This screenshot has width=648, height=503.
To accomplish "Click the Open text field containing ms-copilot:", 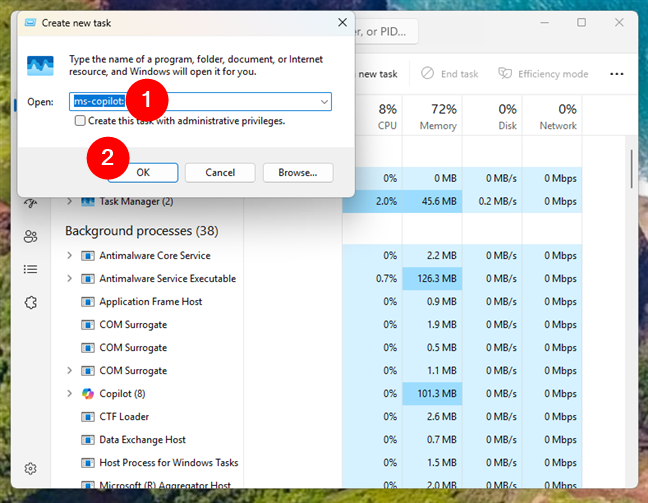I will coord(200,102).
